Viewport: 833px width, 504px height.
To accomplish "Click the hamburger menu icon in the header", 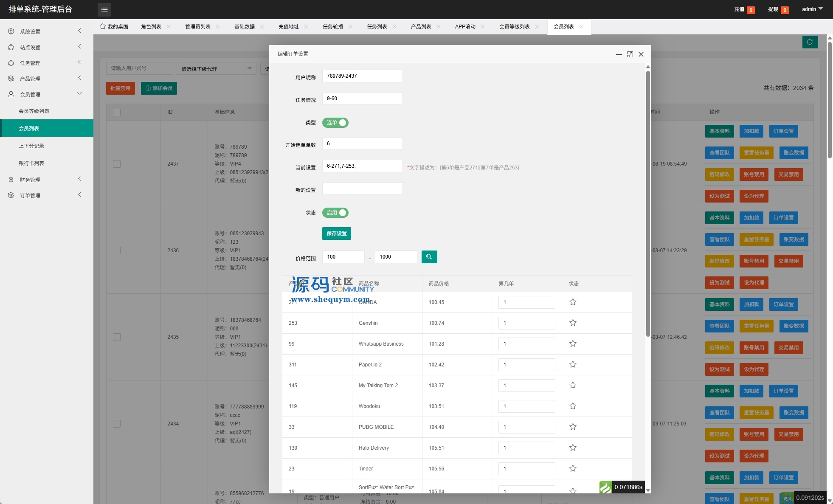I will point(104,9).
